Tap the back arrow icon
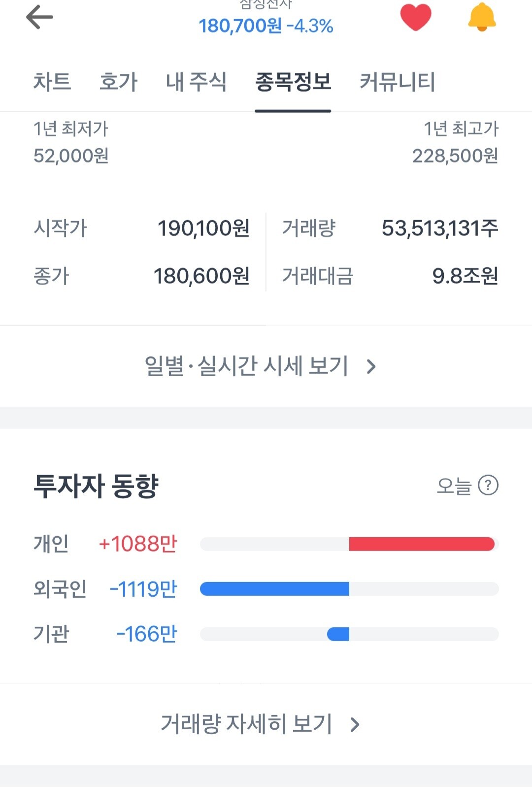The width and height of the screenshot is (532, 812). [39, 17]
